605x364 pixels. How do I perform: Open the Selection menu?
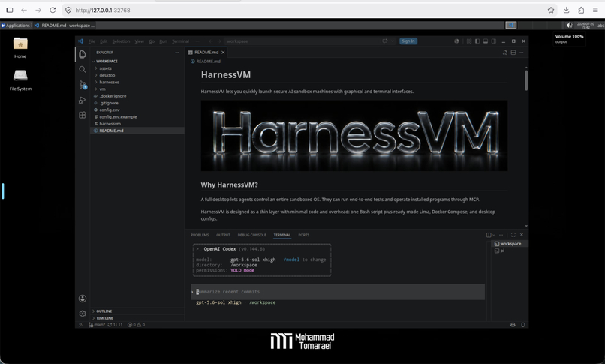(121, 41)
